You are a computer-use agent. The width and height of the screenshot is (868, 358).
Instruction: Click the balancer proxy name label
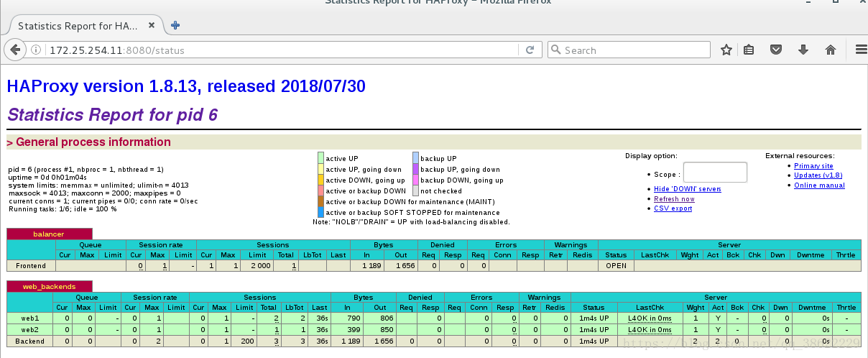[49, 234]
